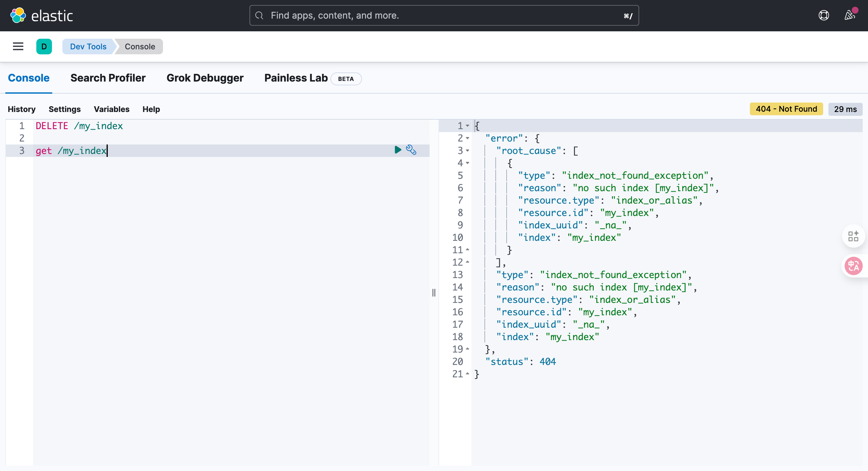Screen dimensions: 868x471
Task: Click the floating grid apps widget
Action: pyautogui.click(x=853, y=236)
